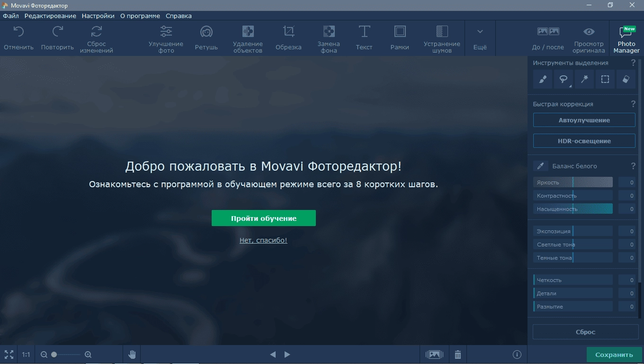Select the magic wand selection tool
The height and width of the screenshot is (364, 644).
click(x=584, y=79)
